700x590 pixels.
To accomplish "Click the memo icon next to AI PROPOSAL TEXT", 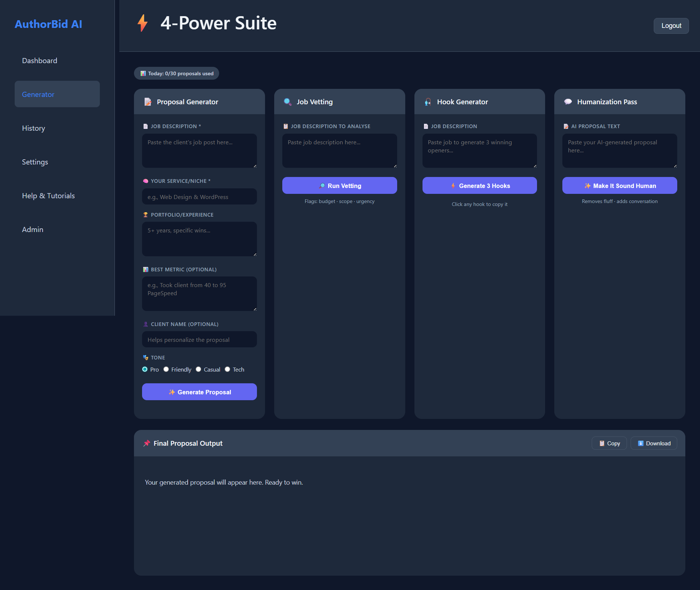I will click(x=566, y=126).
